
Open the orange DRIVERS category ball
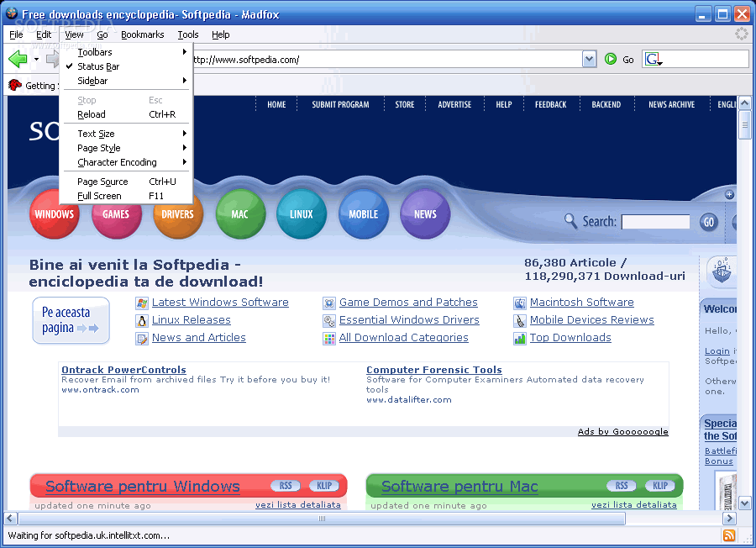click(x=178, y=214)
